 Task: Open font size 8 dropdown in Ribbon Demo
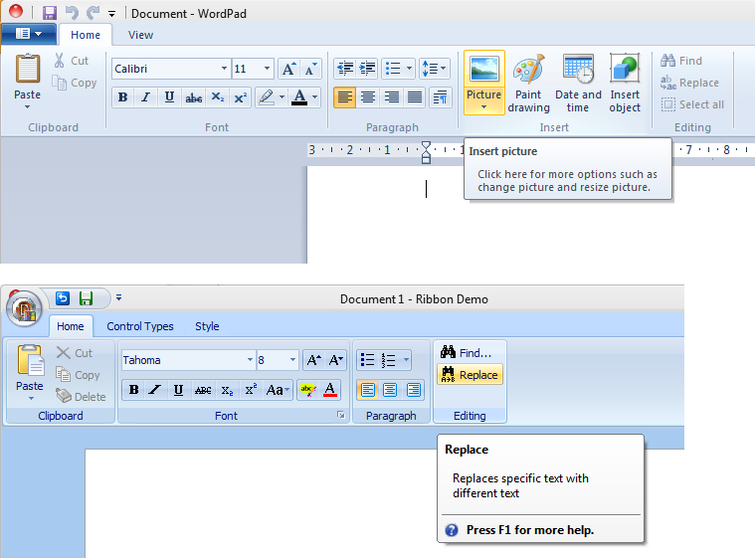coord(292,360)
